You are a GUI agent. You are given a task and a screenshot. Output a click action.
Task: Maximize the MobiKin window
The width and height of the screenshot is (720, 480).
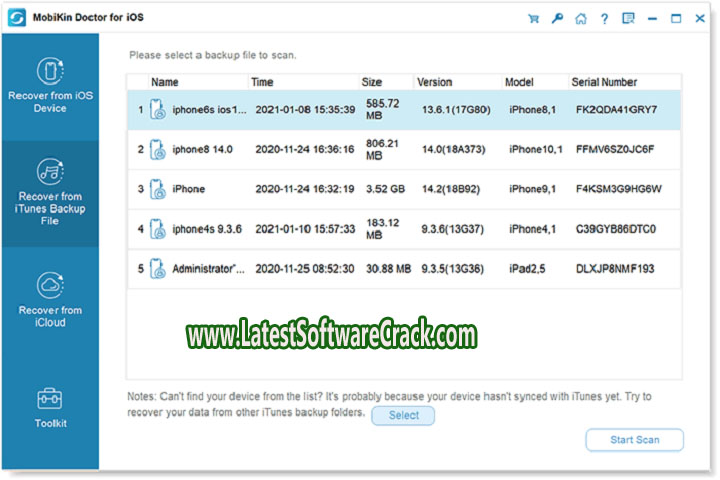(x=676, y=19)
